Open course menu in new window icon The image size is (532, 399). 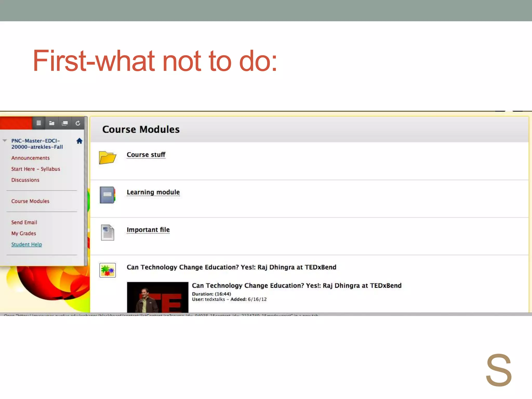(65, 123)
